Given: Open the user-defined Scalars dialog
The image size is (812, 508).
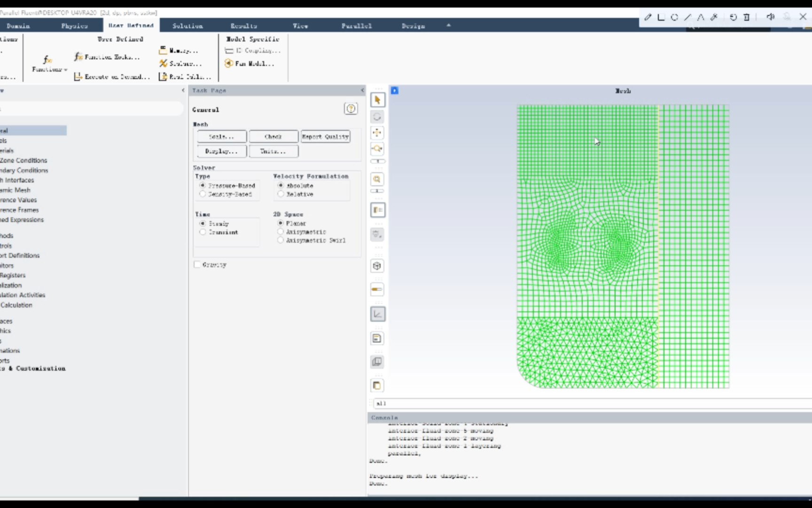Looking at the screenshot, I should (x=180, y=63).
